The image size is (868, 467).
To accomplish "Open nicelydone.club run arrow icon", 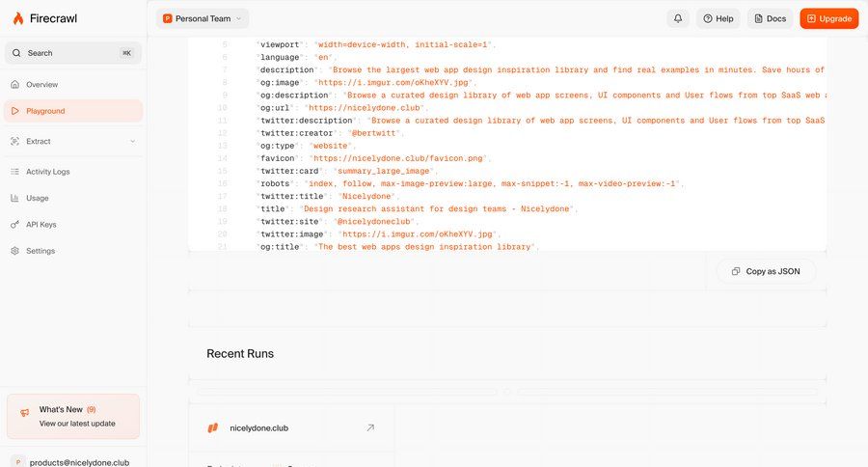I will [x=370, y=427].
